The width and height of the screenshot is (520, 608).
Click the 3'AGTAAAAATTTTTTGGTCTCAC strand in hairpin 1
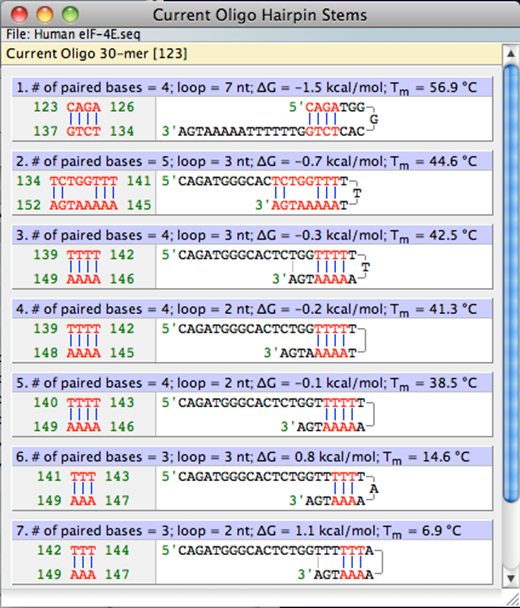click(x=264, y=131)
